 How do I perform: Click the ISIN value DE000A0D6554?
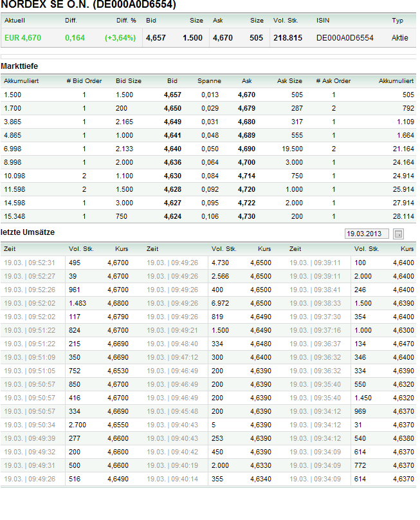click(345, 38)
